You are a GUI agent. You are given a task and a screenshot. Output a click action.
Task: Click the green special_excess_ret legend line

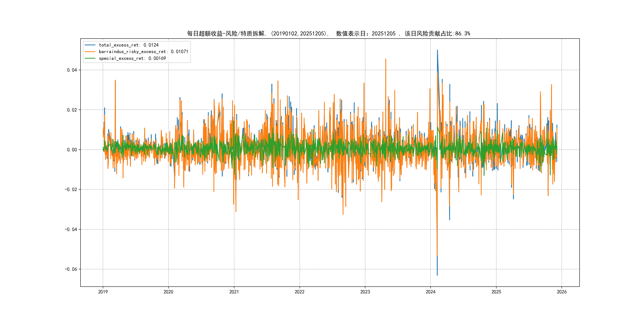[x=90, y=58]
